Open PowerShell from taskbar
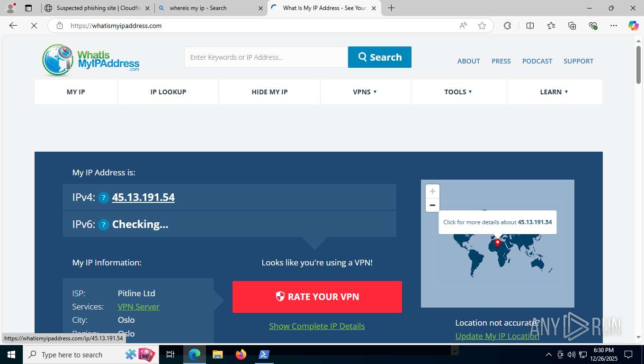This screenshot has height=364, width=644. (x=264, y=355)
